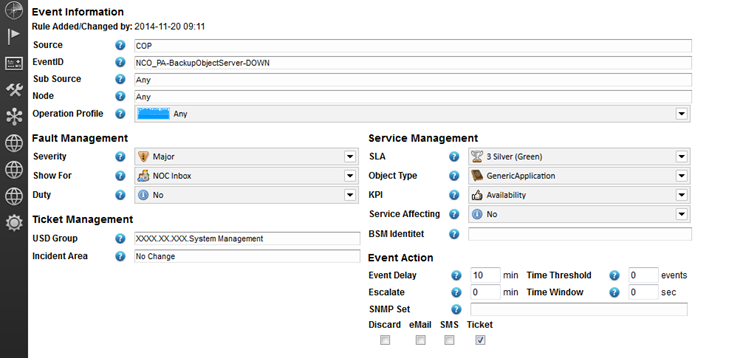Click help icon beside Duty
The height and width of the screenshot is (364, 747).
point(120,195)
